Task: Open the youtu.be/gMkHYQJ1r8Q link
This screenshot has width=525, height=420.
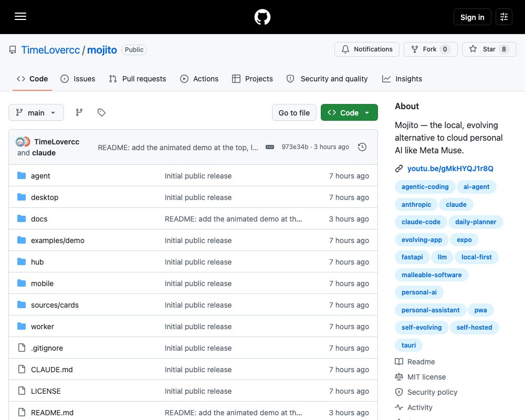Action: (450, 169)
